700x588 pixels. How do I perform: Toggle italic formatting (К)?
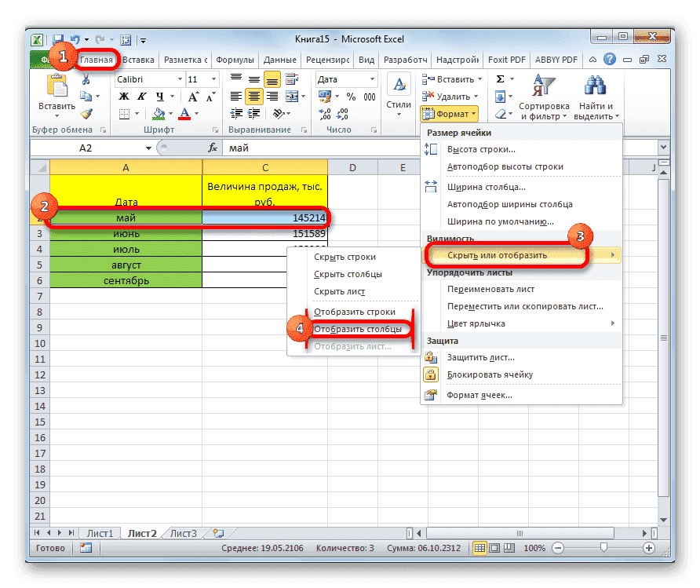(x=142, y=95)
